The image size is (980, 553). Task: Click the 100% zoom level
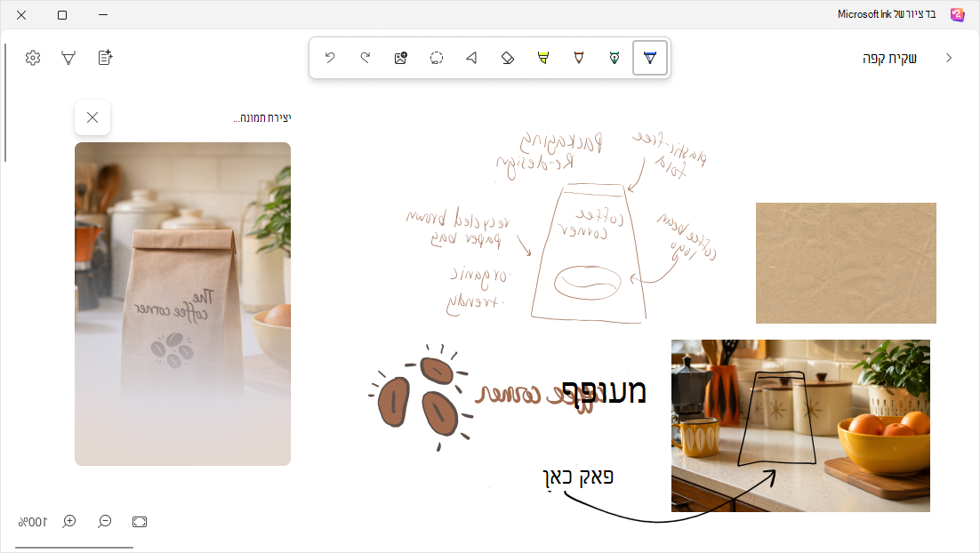(33, 522)
